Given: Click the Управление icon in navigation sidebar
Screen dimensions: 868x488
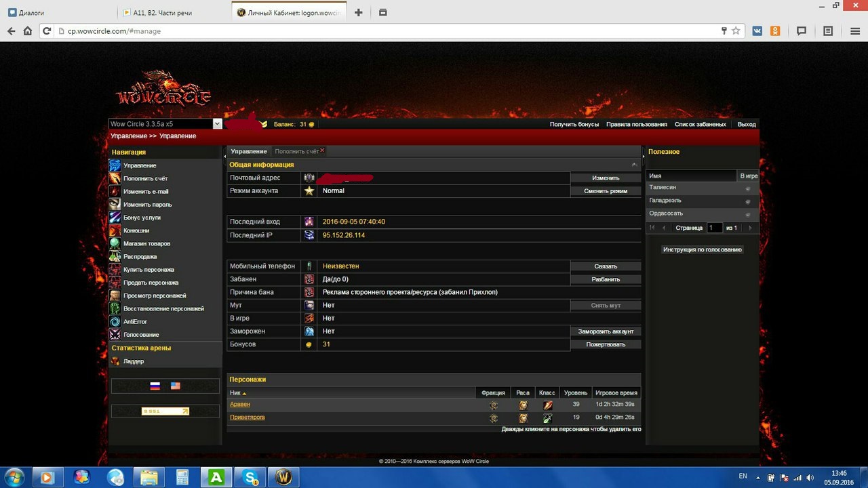Looking at the screenshot, I should point(115,165).
